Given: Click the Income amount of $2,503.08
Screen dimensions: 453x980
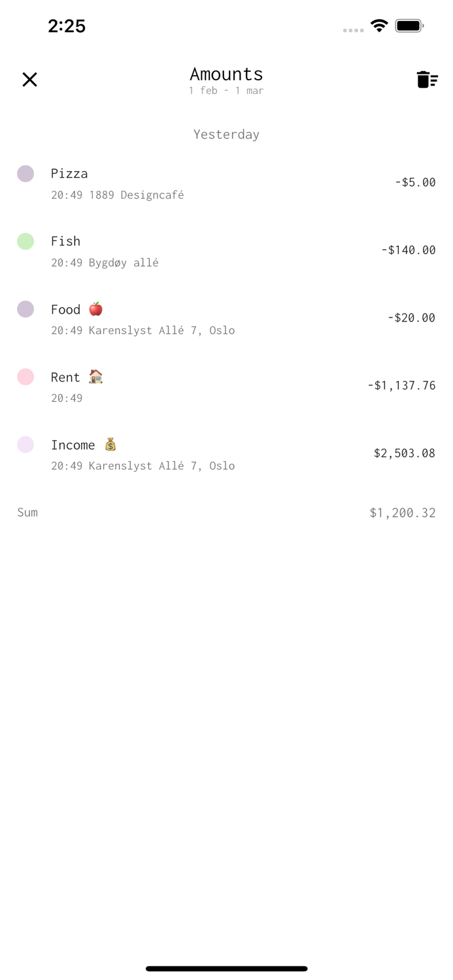Looking at the screenshot, I should [x=404, y=453].
